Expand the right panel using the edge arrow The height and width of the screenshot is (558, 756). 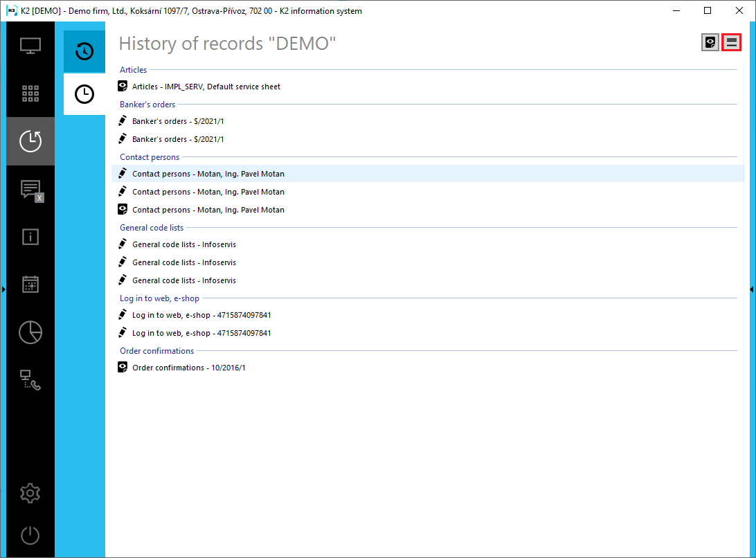coord(752,289)
